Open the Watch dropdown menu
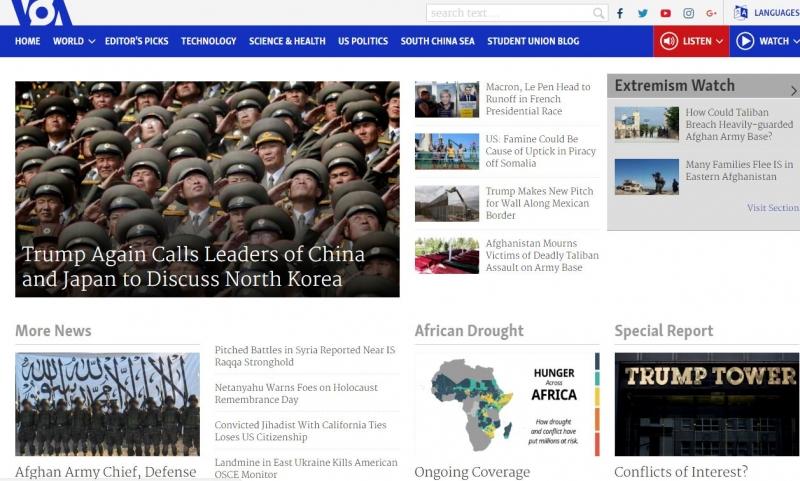Image resolution: width=800 pixels, height=481 pixels. [x=767, y=41]
